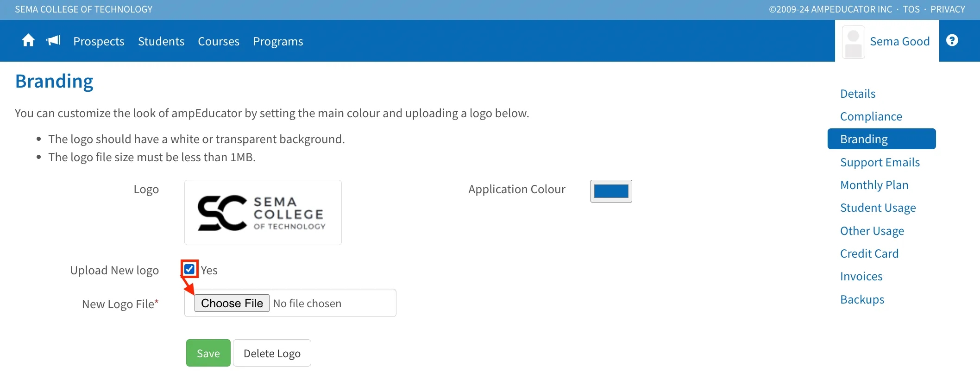Image resolution: width=980 pixels, height=380 pixels.
Task: Open the Other Usage link
Action: coord(872,231)
